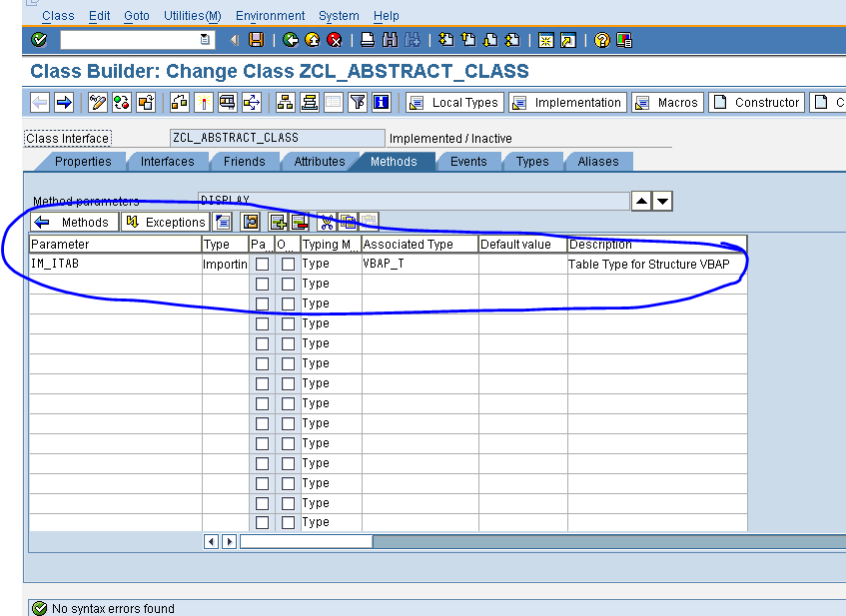846x616 pixels.
Task: Click the Filter funnel icon
Action: pyautogui.click(x=358, y=102)
